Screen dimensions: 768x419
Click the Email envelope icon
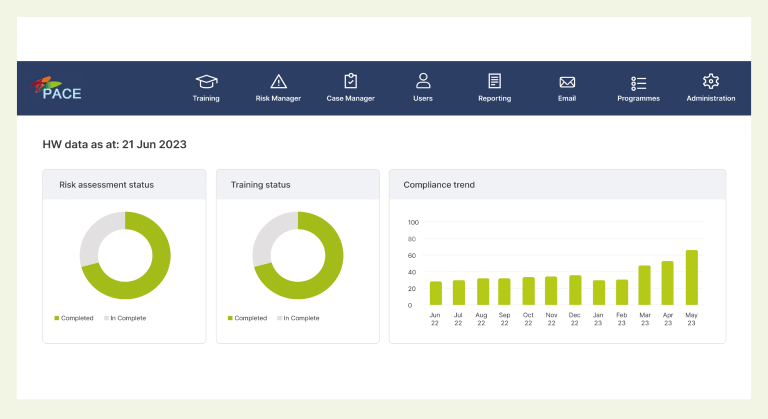567,82
